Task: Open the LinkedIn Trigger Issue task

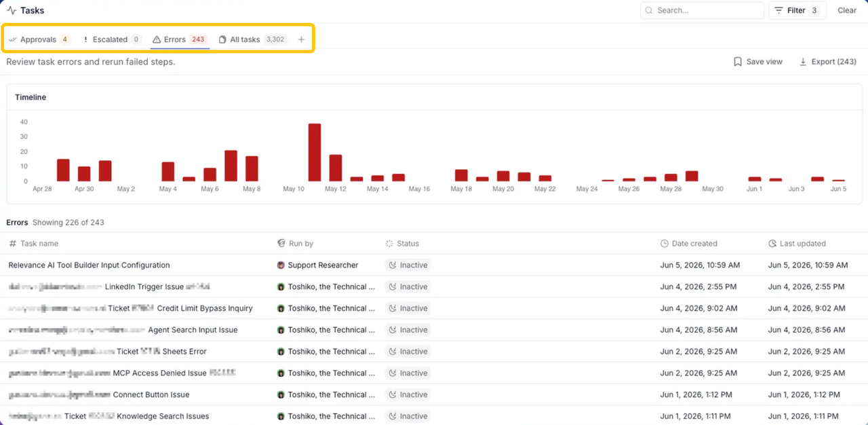Action: pos(109,287)
